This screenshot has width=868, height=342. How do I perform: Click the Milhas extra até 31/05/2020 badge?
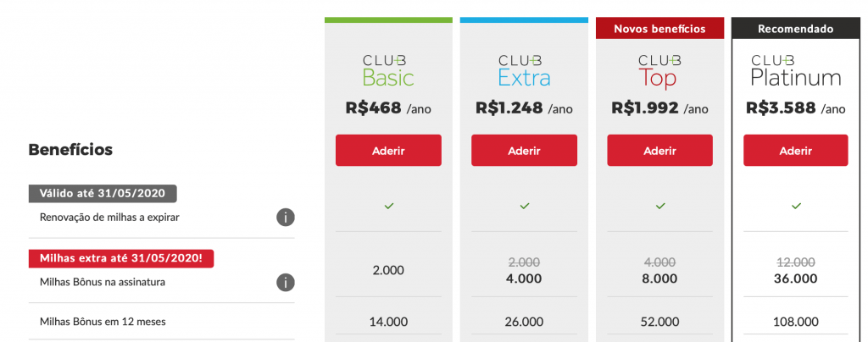click(x=121, y=258)
